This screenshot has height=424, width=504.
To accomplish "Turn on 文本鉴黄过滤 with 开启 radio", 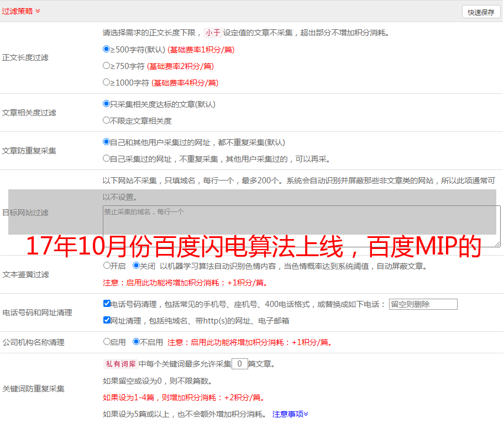I will 107,266.
